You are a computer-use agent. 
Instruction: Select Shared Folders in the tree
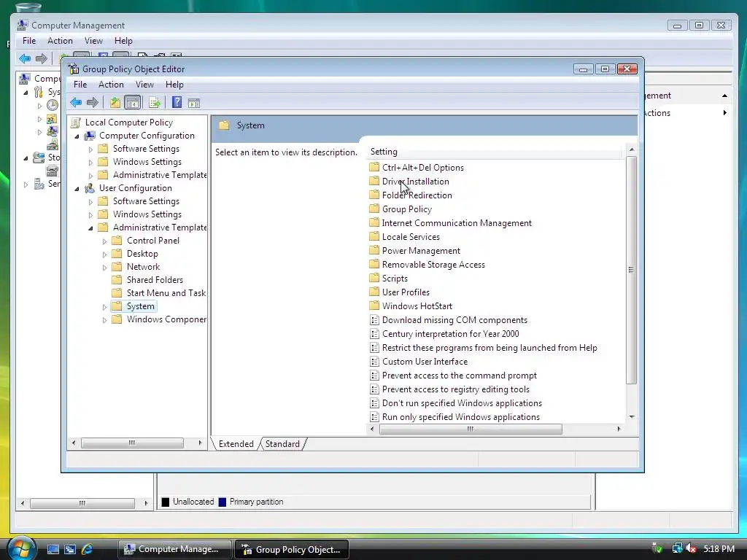(x=155, y=280)
